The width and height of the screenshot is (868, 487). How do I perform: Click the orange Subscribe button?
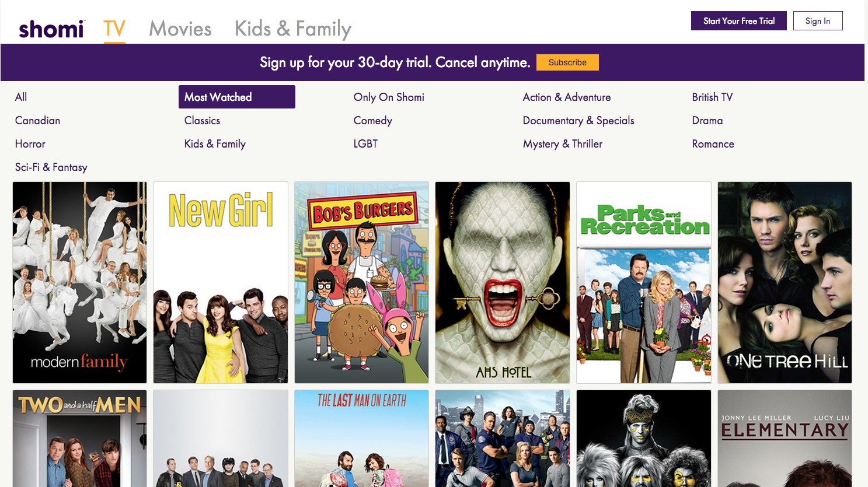567,62
